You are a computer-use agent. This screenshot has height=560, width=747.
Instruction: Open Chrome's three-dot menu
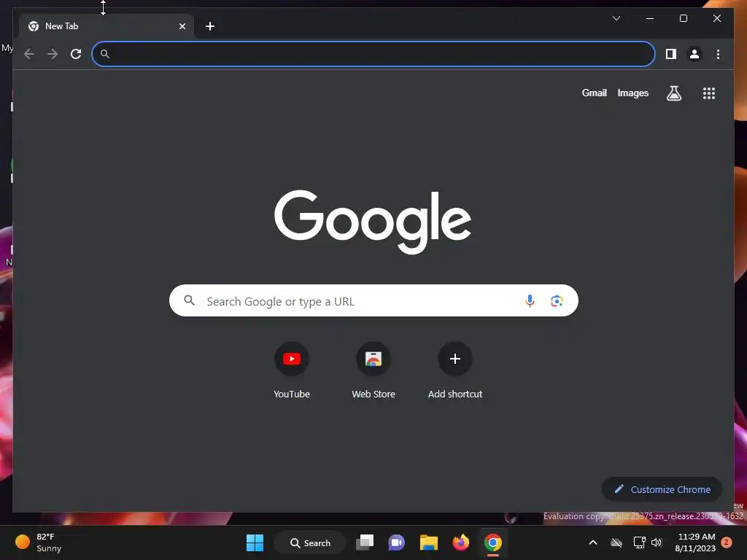[x=718, y=54]
